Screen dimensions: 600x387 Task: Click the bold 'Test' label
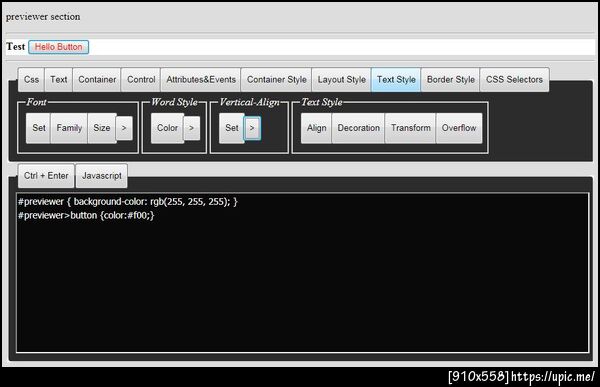[15, 47]
